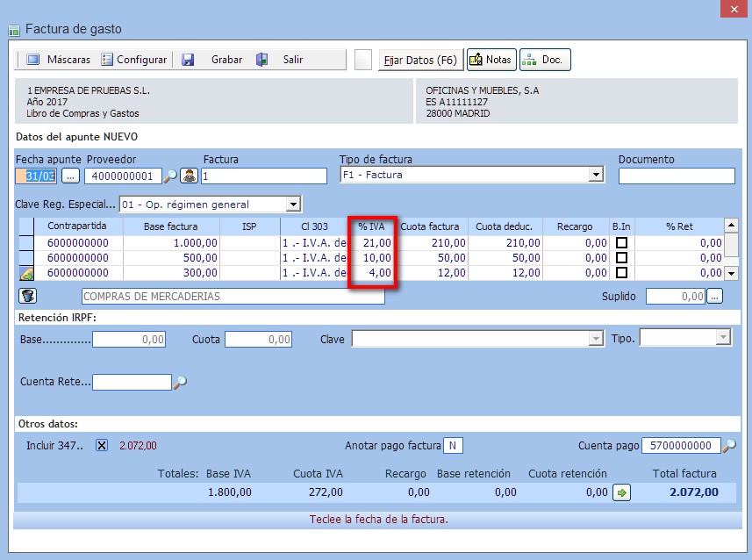Viewport: 752px width, 560px height.
Task: Expand the Clave retention dropdown
Action: [x=595, y=339]
